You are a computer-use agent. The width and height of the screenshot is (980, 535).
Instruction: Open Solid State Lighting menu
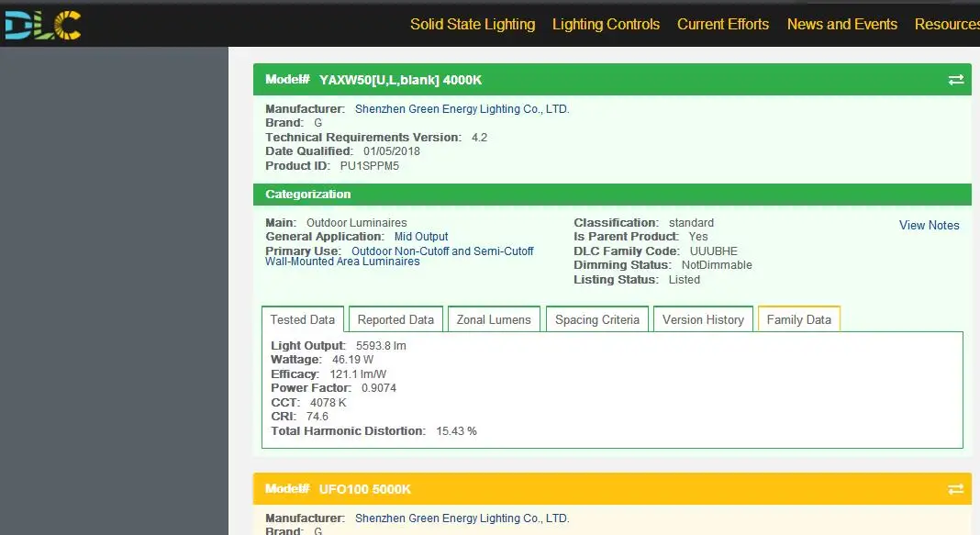pyautogui.click(x=473, y=25)
